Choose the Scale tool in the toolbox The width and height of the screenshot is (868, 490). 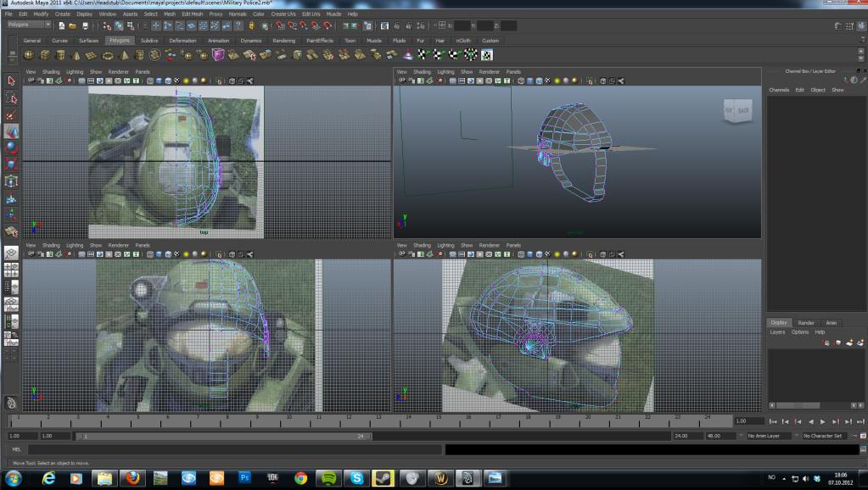click(x=11, y=164)
